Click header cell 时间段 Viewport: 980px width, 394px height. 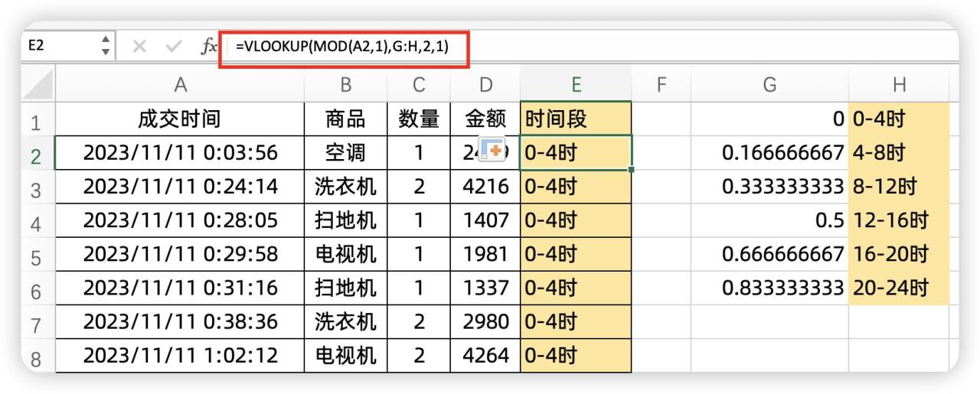click(576, 118)
